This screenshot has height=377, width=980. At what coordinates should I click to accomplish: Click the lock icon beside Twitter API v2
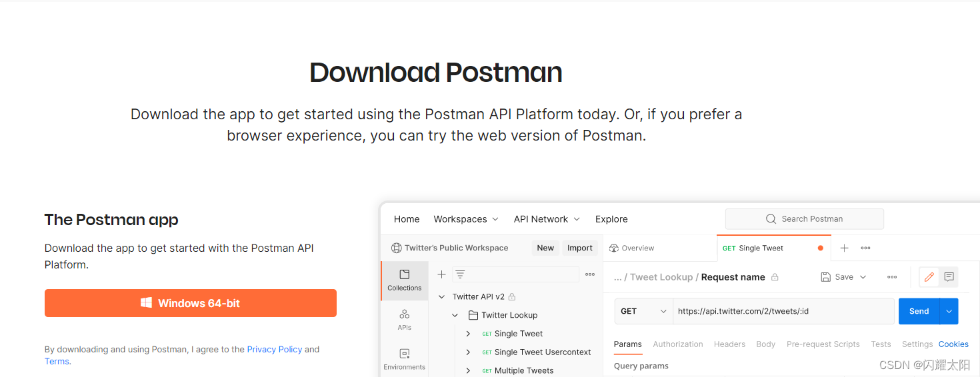[512, 296]
